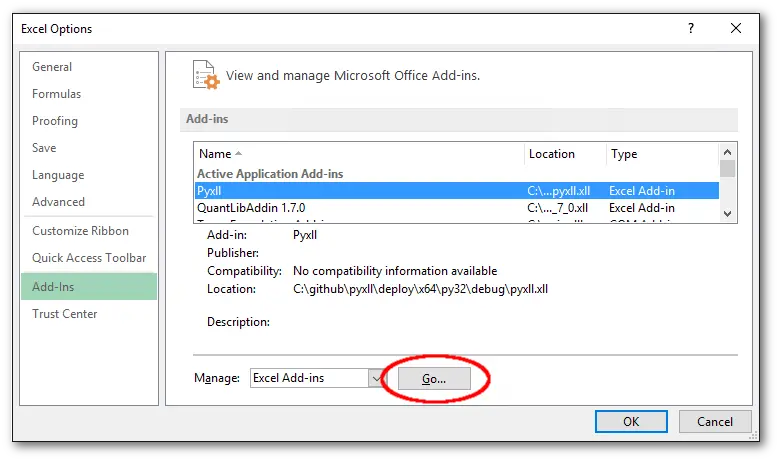Close the Excel Options dialog
Image resolution: width=779 pixels, height=461 pixels.
(x=736, y=28)
